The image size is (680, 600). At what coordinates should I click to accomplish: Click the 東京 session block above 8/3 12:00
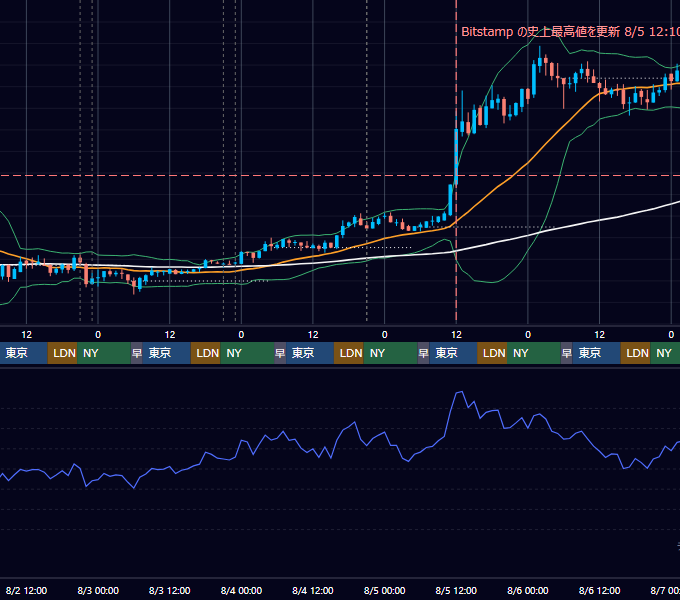point(167,353)
